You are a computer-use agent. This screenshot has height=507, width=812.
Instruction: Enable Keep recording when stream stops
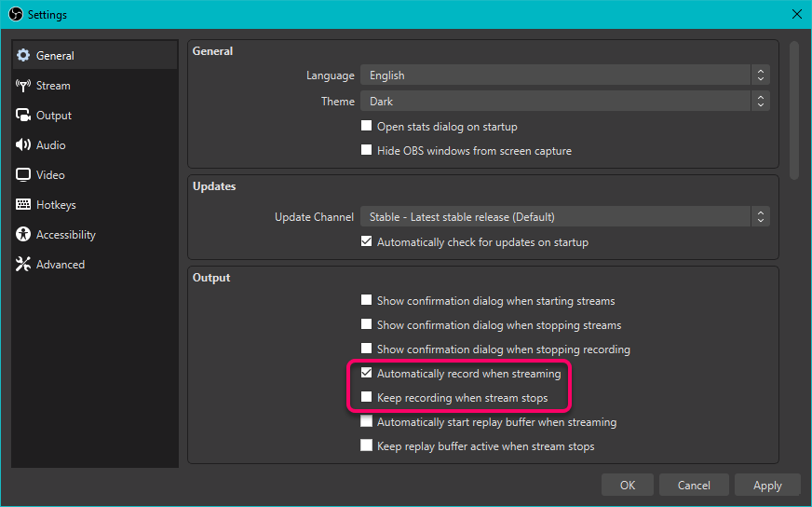click(366, 398)
